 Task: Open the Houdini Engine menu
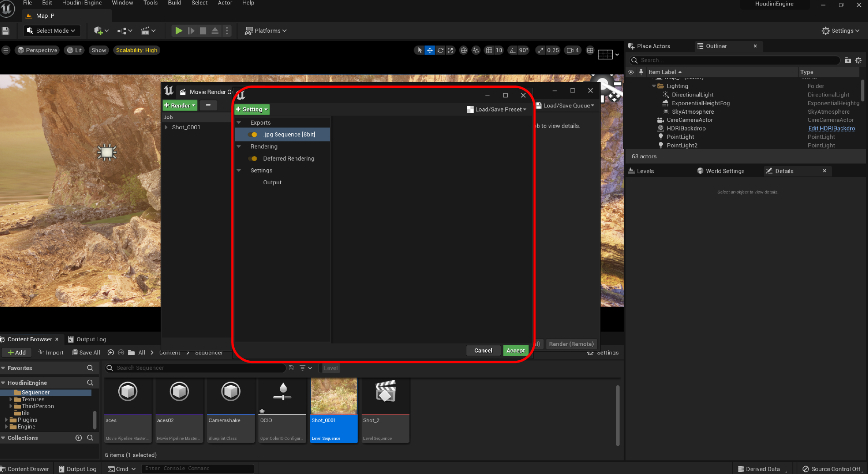[82, 3]
